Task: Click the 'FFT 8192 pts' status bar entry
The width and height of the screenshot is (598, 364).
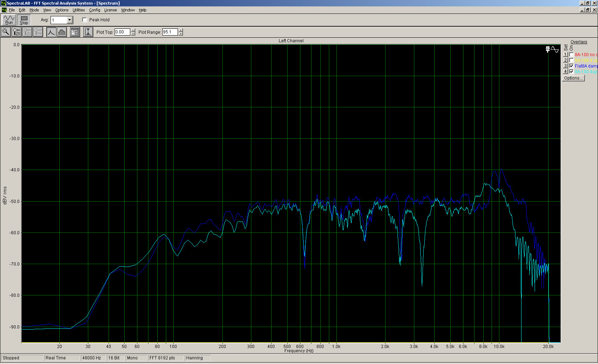Action: click(166, 358)
